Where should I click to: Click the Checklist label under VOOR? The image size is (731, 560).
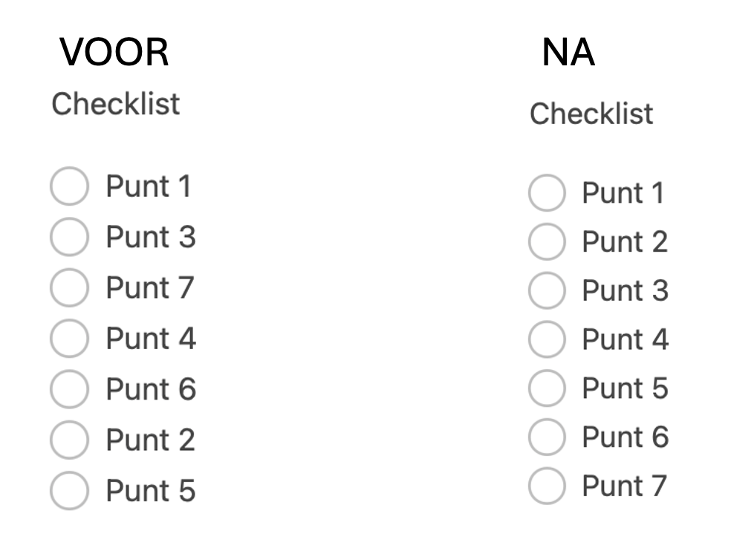(115, 103)
